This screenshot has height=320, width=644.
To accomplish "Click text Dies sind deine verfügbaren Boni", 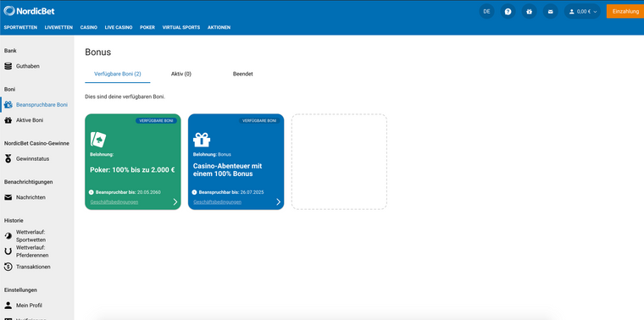I will click(x=125, y=97).
